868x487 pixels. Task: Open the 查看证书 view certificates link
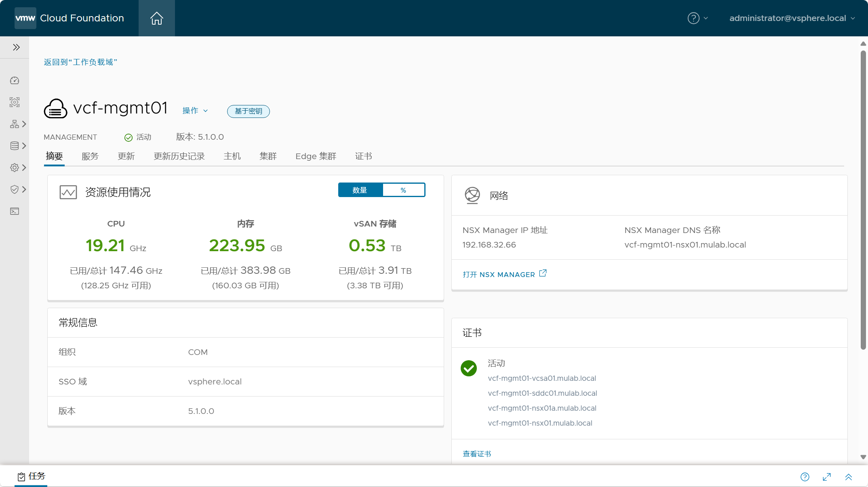477,454
